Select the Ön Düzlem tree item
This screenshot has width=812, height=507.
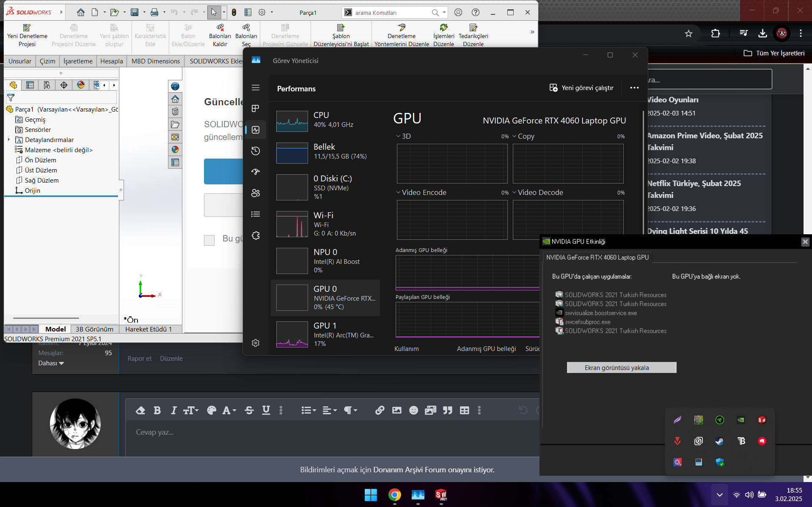click(x=40, y=160)
